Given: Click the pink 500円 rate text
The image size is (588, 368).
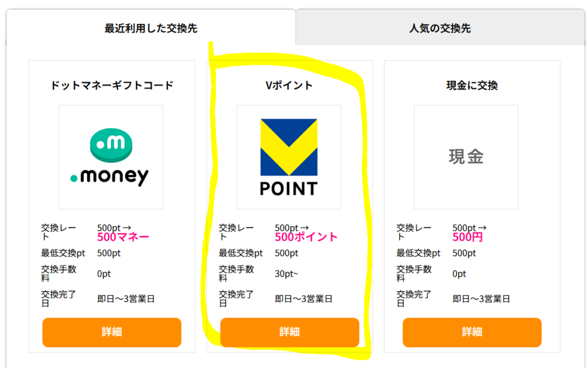Looking at the screenshot, I should click(x=467, y=237).
